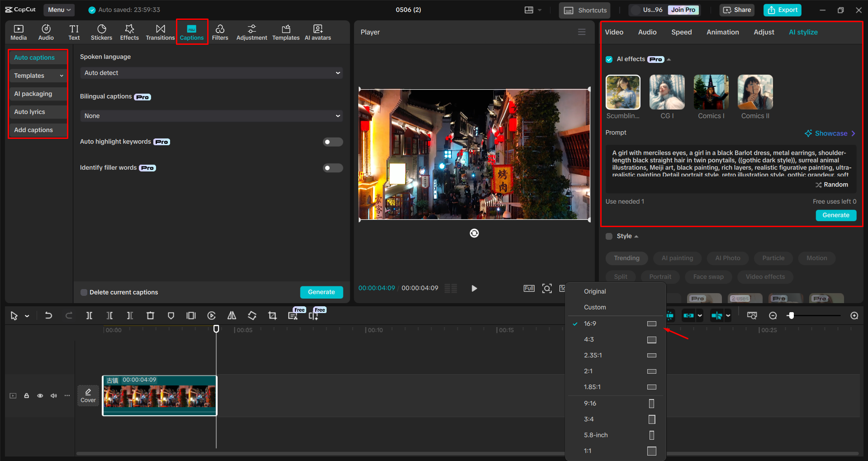Collapse the Style section
This screenshot has width=868, height=461.
(x=636, y=236)
